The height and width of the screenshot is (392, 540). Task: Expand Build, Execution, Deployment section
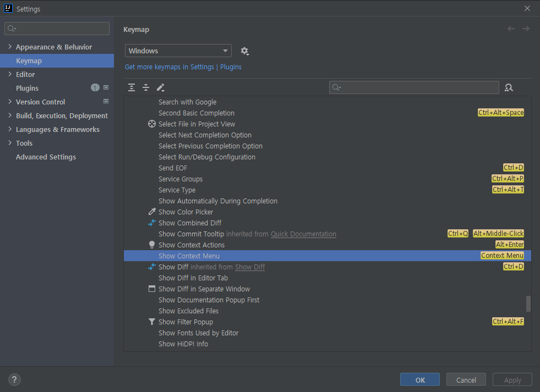(10, 115)
